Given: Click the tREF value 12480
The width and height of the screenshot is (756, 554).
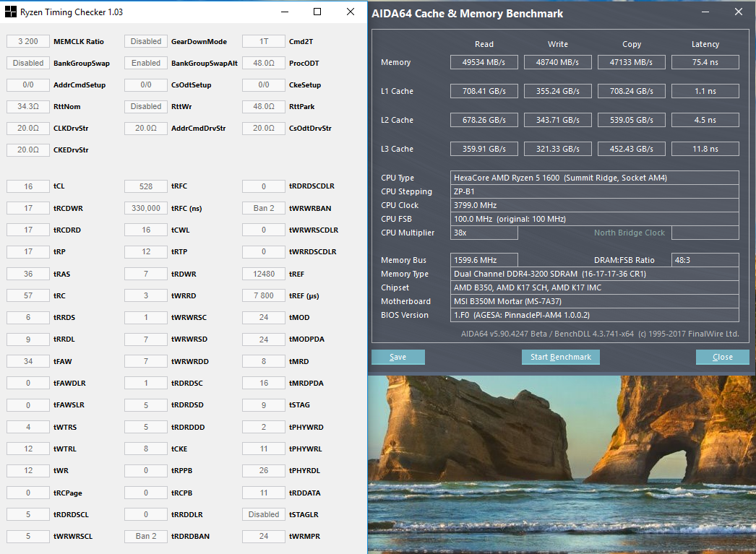Looking at the screenshot, I should pyautogui.click(x=264, y=274).
